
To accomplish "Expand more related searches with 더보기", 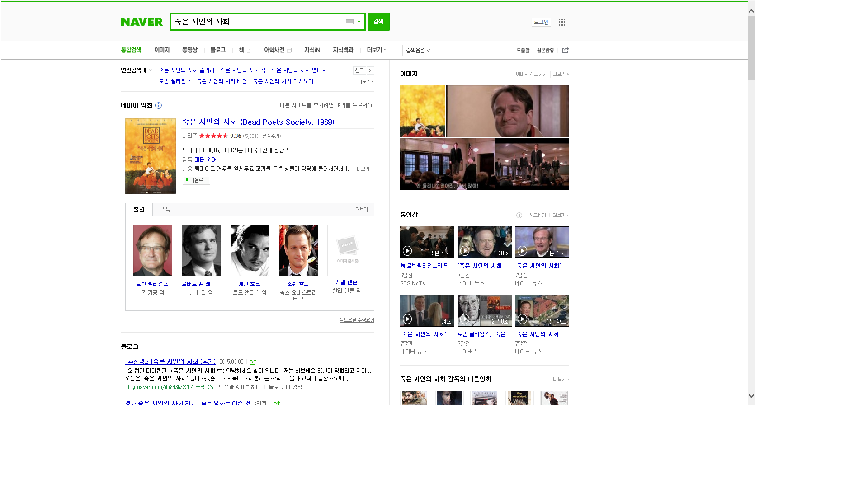I will (366, 81).
